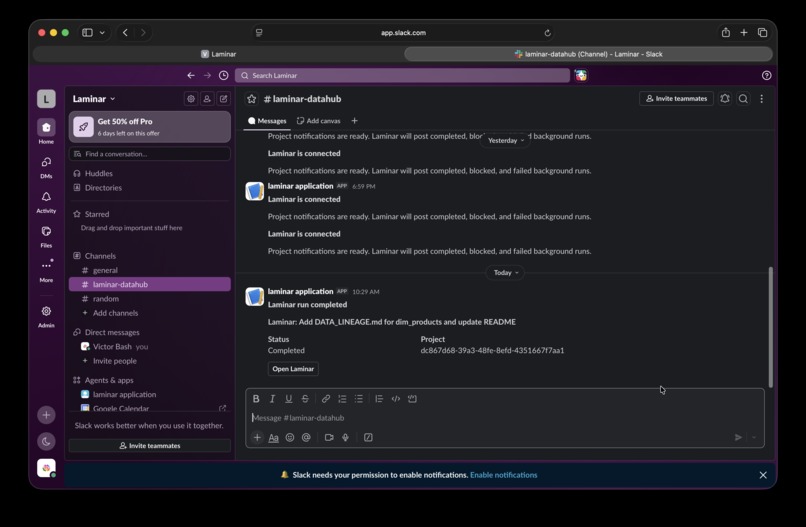Switch to the Laminar browser tab
The width and height of the screenshot is (806, 527).
coord(218,54)
